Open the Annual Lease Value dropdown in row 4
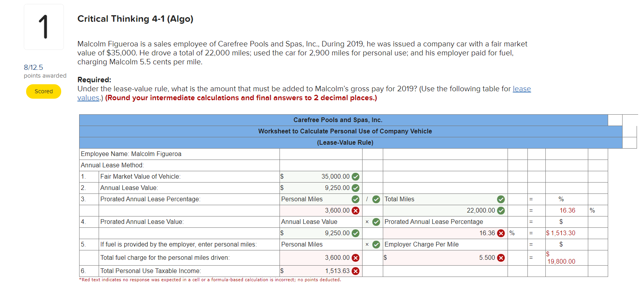 321,222
